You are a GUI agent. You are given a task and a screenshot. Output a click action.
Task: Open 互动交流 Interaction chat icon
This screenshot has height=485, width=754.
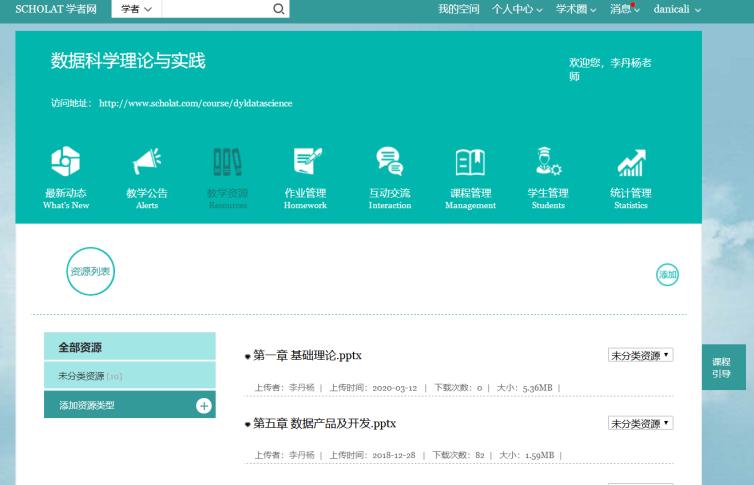pyautogui.click(x=389, y=162)
